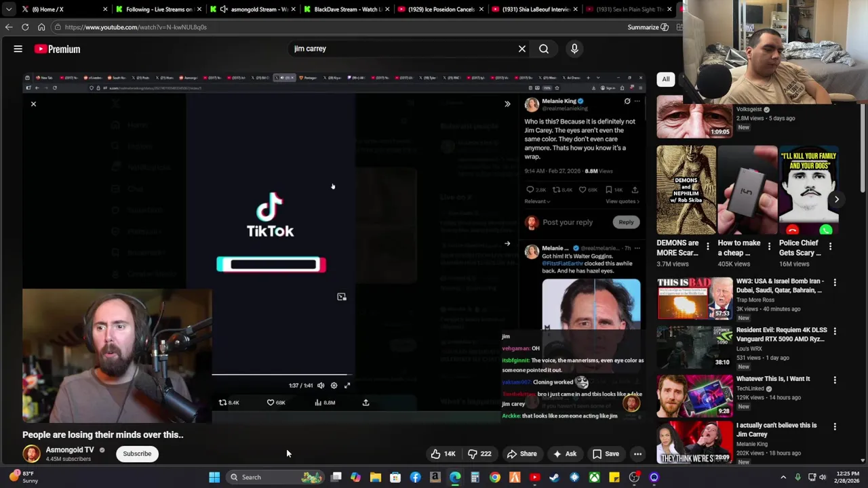Viewport: 868px width, 488px height.
Task: Open 'Whatever This Is, I Want It' video
Action: 773,379
